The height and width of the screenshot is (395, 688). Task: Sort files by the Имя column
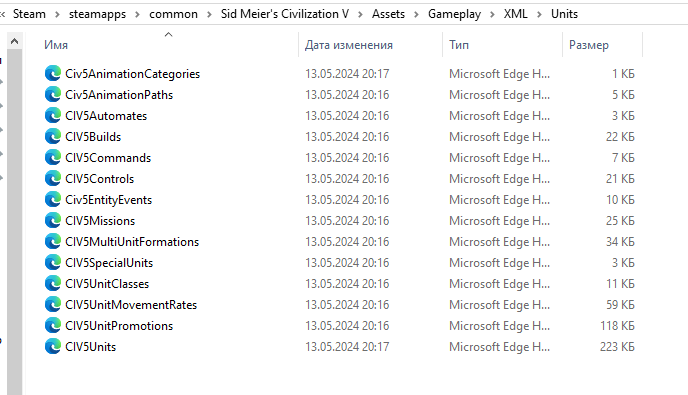[x=56, y=45]
